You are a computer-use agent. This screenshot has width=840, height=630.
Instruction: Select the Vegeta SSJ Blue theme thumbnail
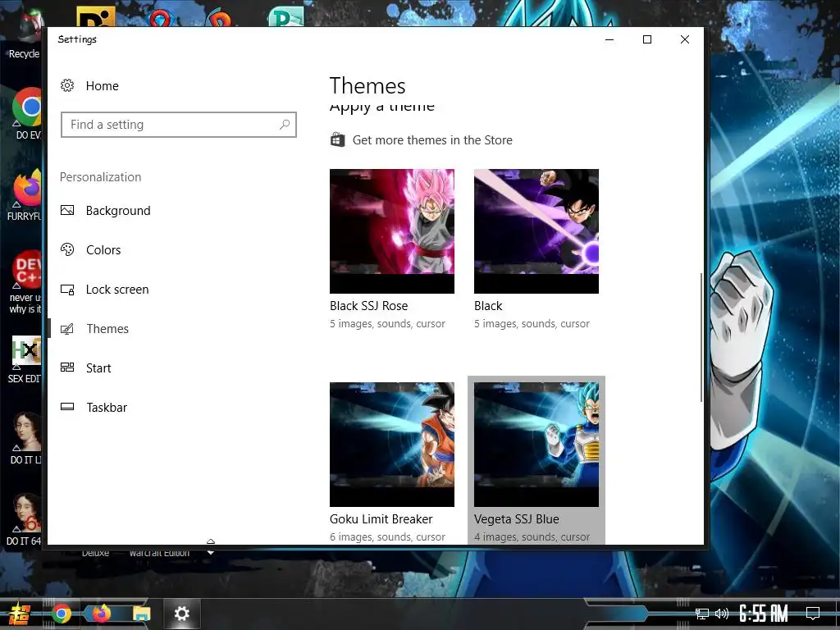click(x=536, y=445)
